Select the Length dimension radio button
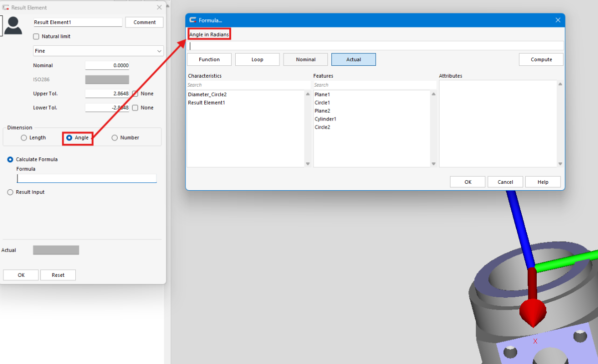This screenshot has width=598, height=364. click(x=24, y=138)
